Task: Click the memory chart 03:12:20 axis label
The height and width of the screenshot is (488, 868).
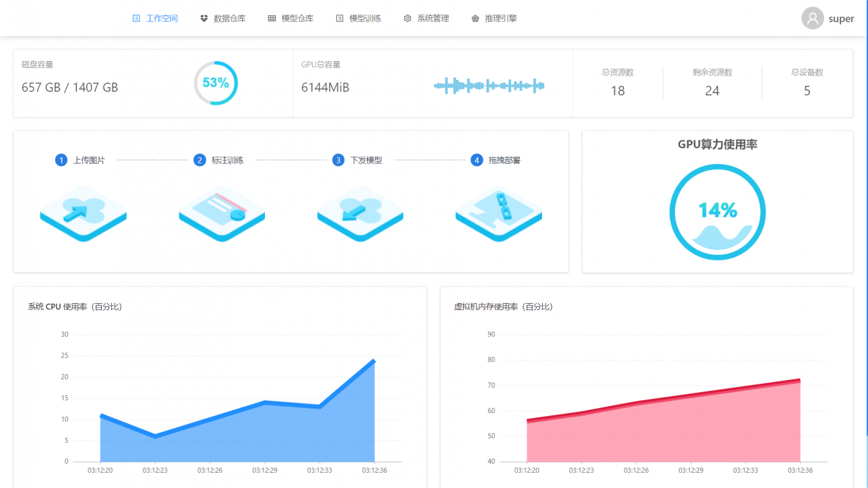Action: coord(526,471)
